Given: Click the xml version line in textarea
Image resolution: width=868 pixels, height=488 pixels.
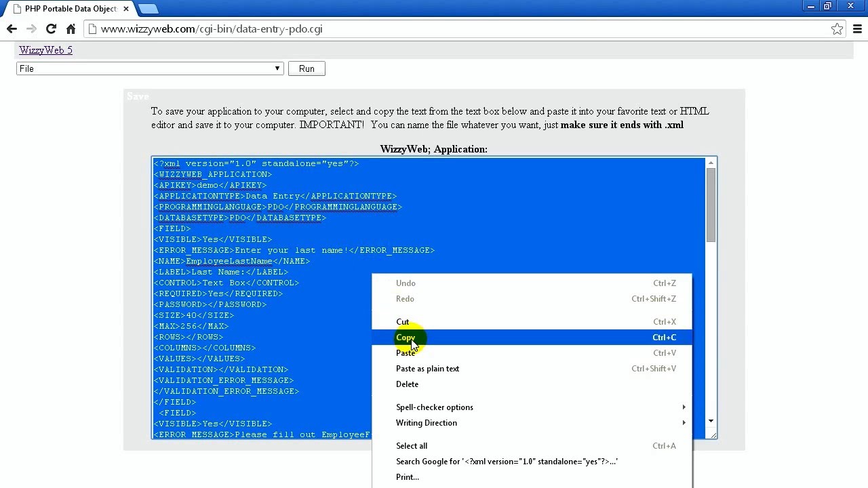Looking at the screenshot, I should [x=256, y=163].
